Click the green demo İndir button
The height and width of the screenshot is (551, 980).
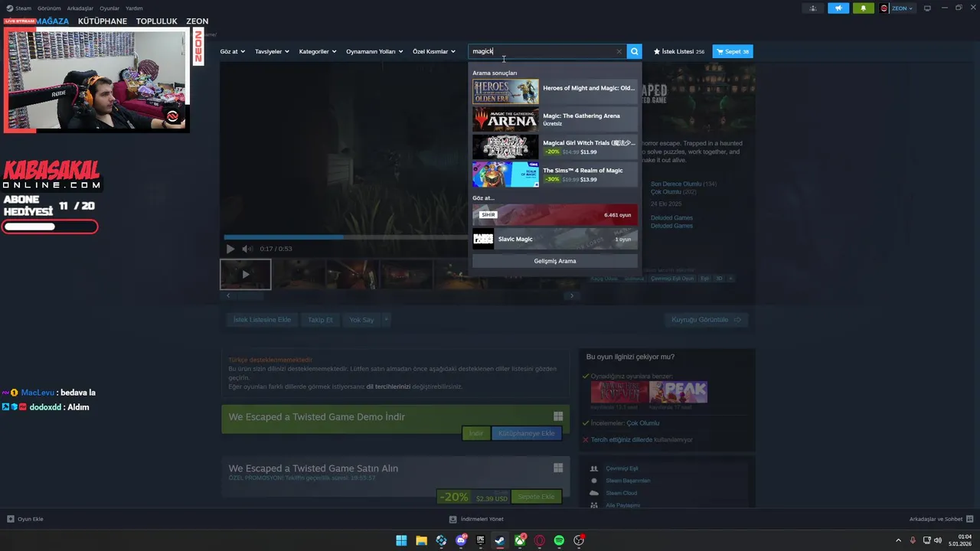click(475, 433)
